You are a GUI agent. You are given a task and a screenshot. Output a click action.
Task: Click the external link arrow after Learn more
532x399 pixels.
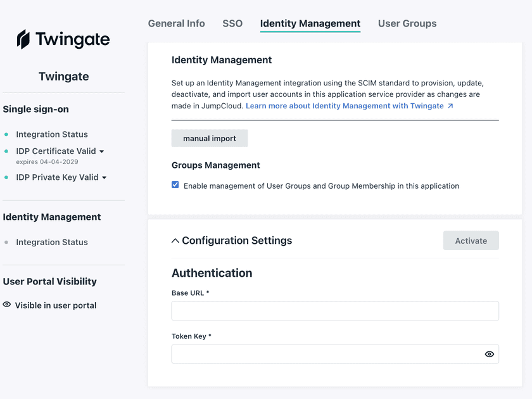point(450,106)
